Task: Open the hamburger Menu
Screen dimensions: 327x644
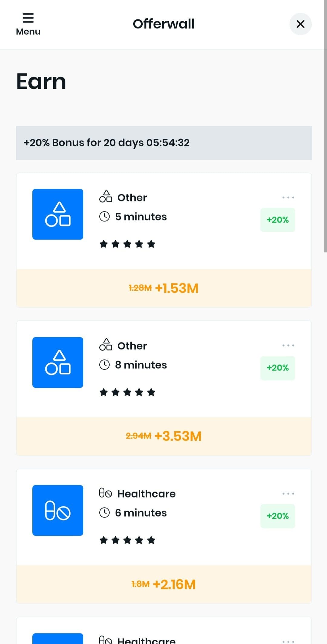Action: coord(28,24)
